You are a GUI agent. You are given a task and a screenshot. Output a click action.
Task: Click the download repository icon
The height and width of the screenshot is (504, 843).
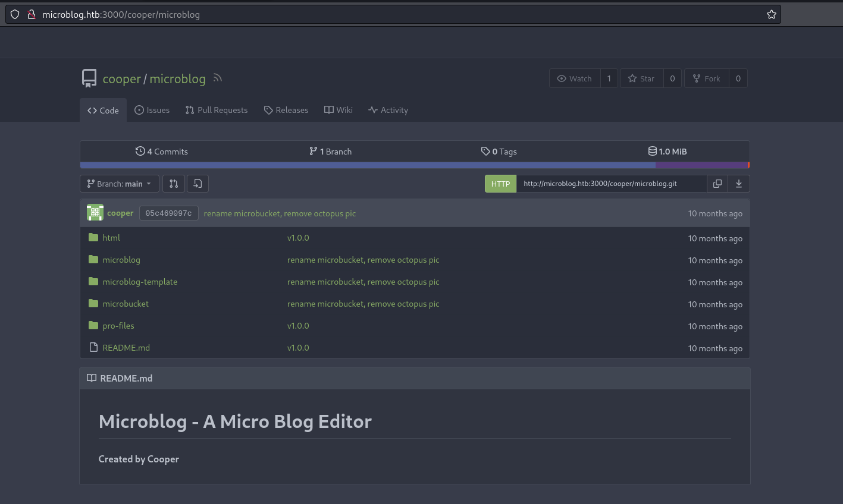pos(739,184)
